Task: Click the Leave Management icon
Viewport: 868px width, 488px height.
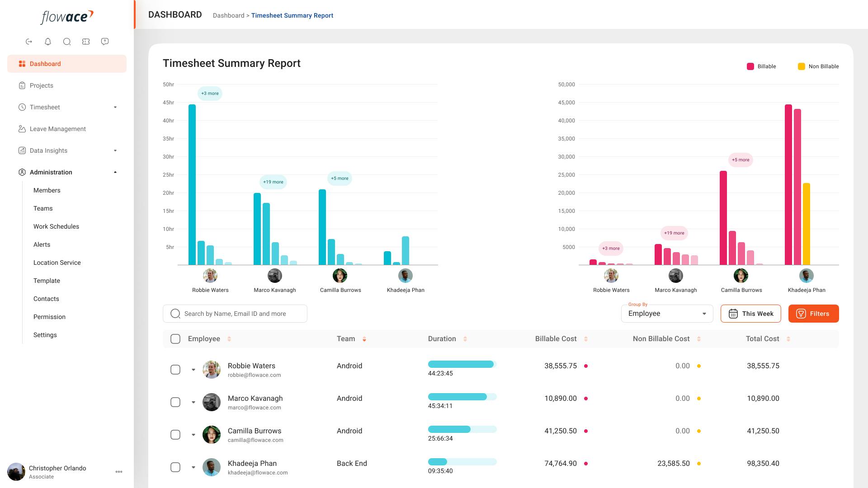Action: coord(22,129)
